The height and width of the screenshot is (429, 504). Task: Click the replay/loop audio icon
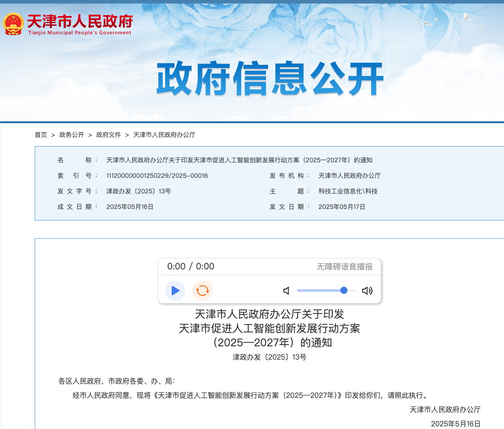tap(202, 290)
